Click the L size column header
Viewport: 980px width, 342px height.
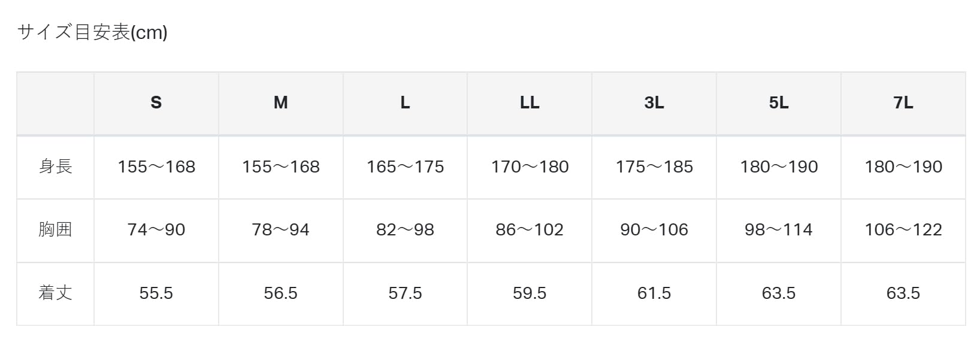tap(406, 104)
